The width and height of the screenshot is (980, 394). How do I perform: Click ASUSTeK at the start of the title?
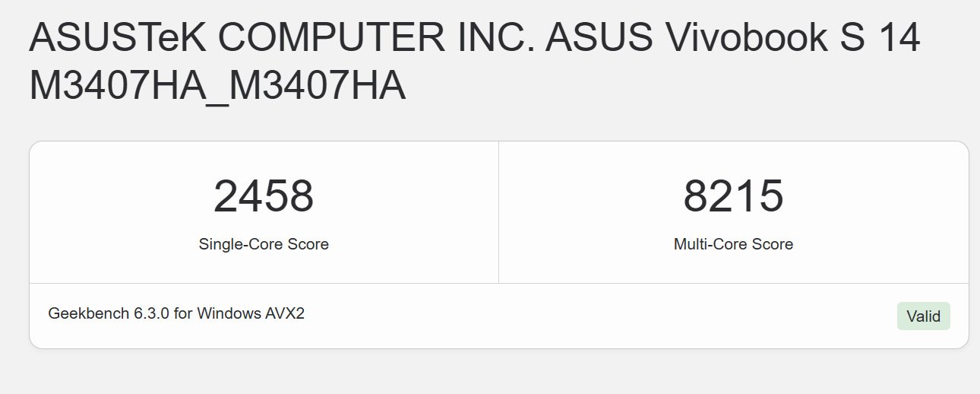click(x=117, y=38)
